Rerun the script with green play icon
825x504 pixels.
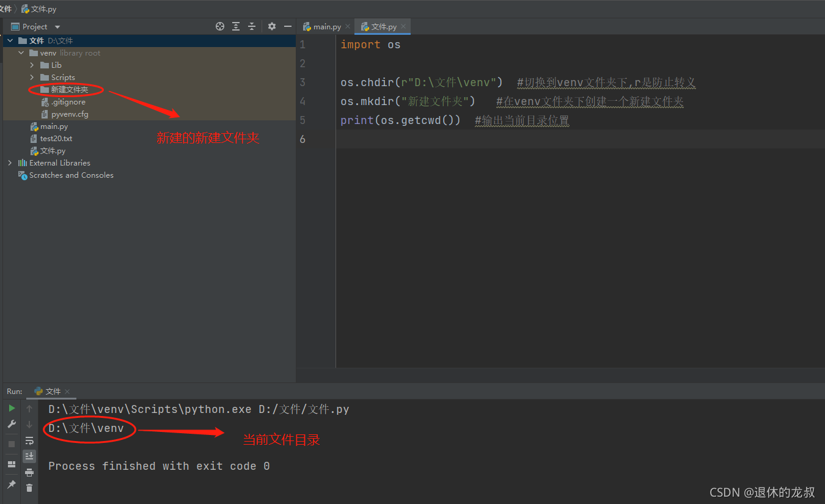[x=12, y=408]
